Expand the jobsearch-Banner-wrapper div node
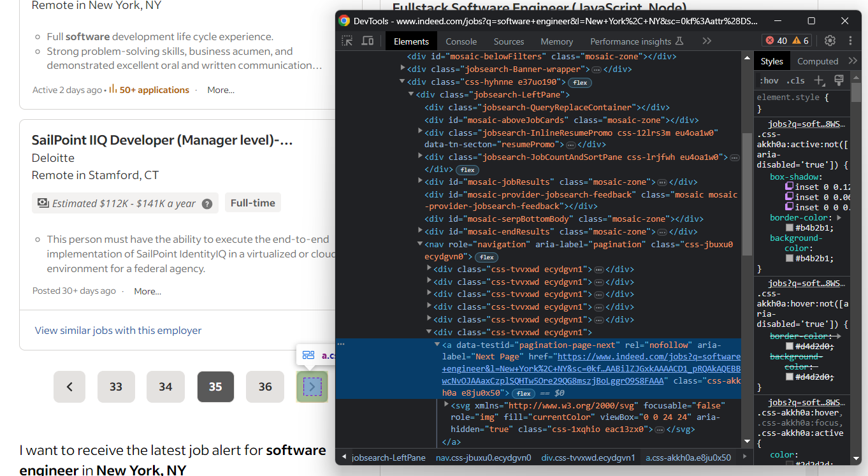 [403, 69]
